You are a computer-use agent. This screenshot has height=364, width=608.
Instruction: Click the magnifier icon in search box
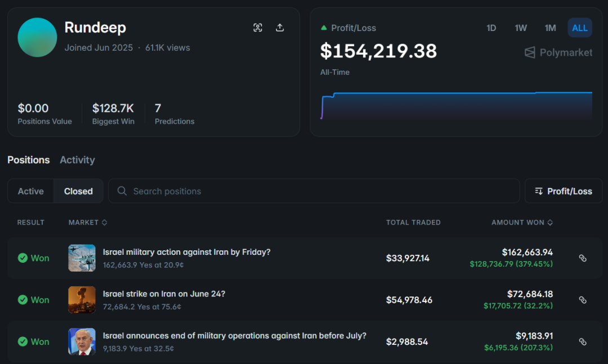coord(122,191)
